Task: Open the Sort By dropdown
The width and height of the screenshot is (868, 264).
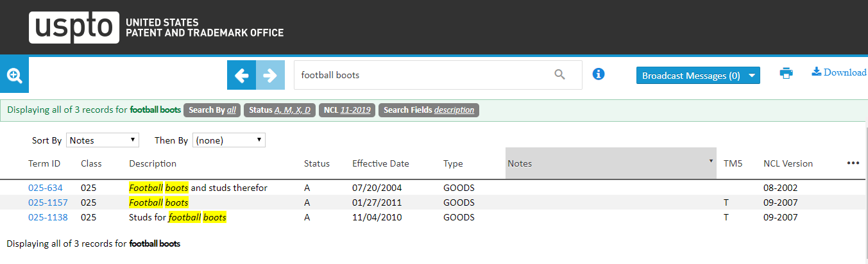Action: 102,140
